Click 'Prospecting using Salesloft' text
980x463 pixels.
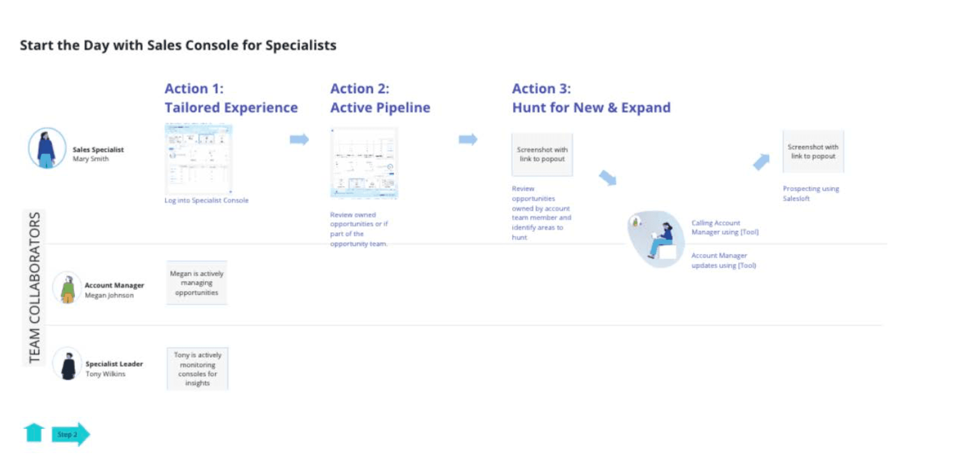pyautogui.click(x=811, y=193)
